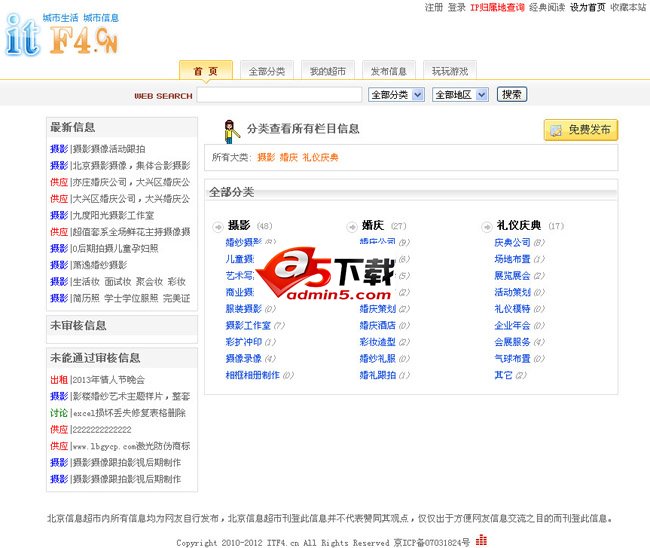Open the 其它 subcategory under 礼仪庆典

503,375
